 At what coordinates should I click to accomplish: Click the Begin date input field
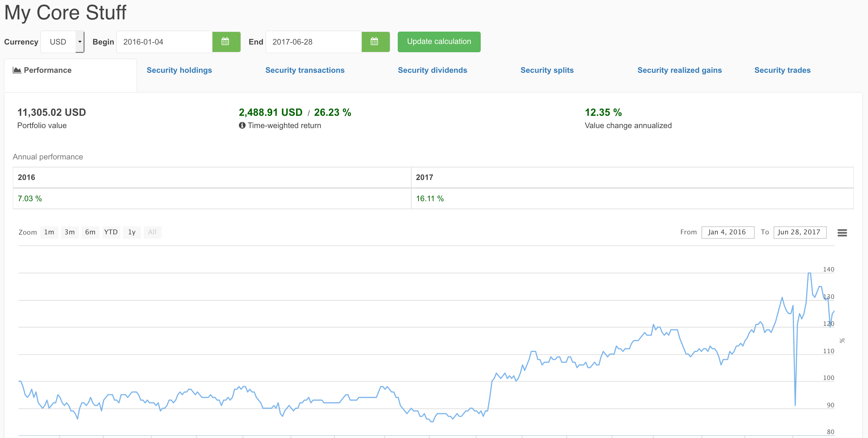pos(164,42)
